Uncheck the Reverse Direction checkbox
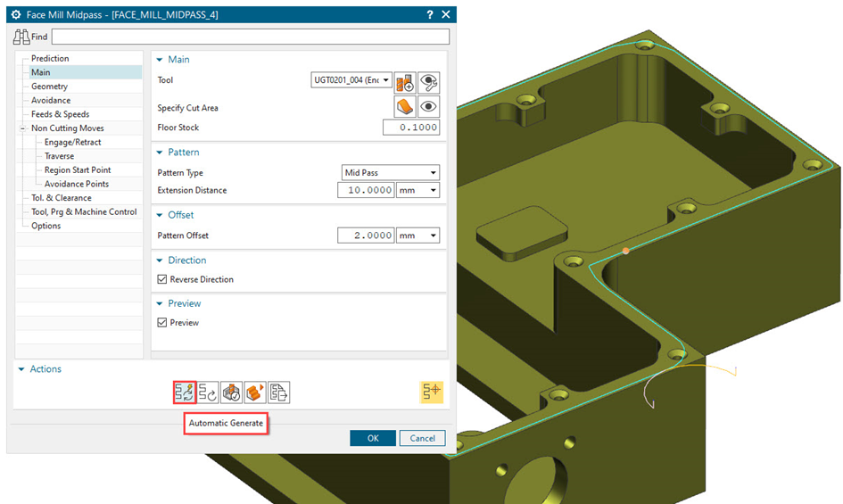 point(162,279)
